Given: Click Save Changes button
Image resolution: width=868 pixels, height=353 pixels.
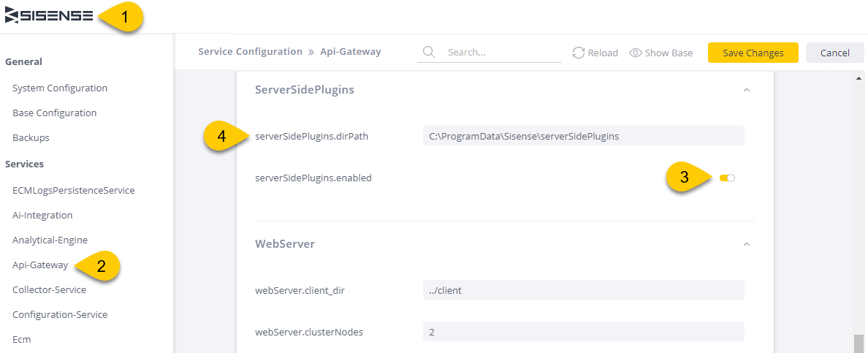Looking at the screenshot, I should coord(753,53).
